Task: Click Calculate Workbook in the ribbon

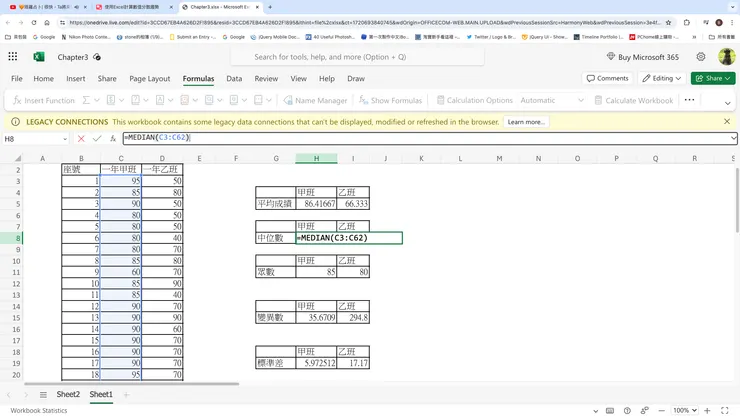Action: coord(634,100)
